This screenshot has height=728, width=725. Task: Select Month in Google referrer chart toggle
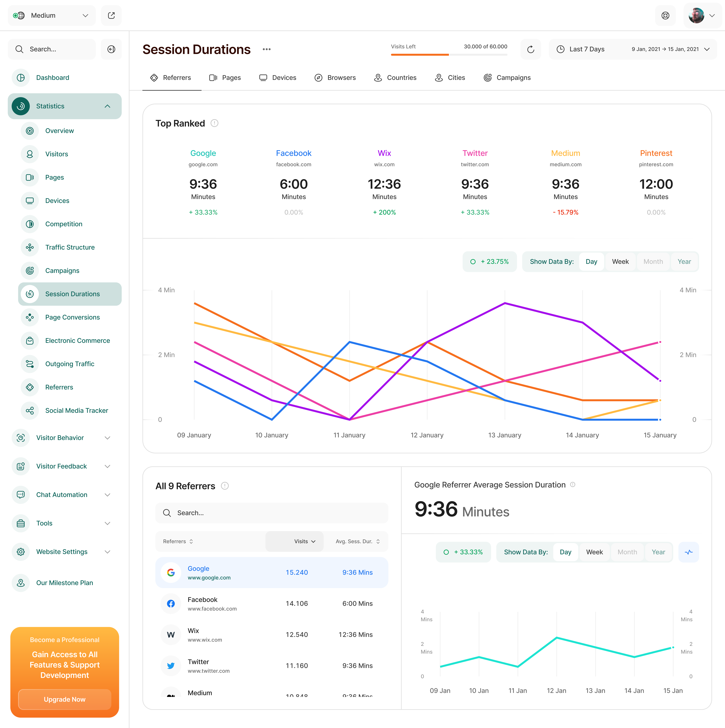pyautogui.click(x=627, y=552)
